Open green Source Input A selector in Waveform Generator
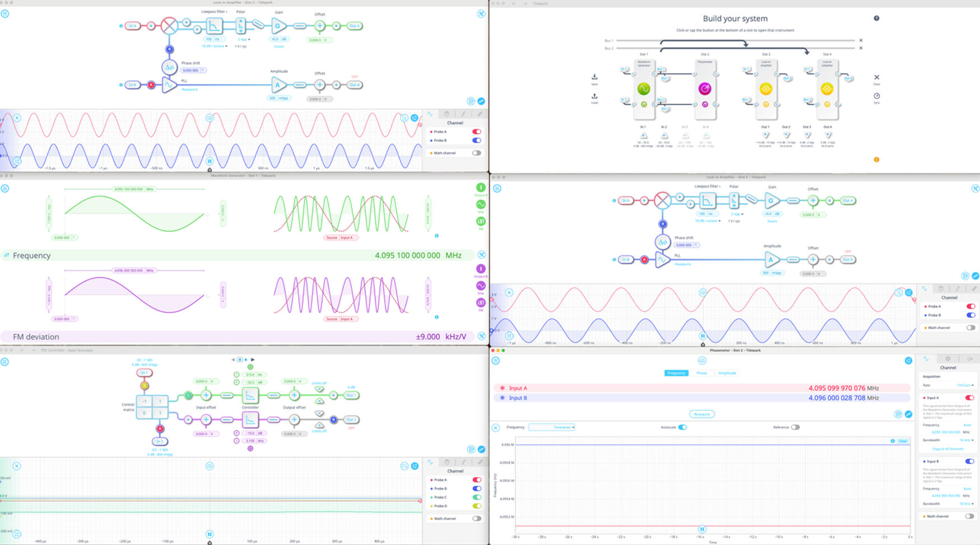The width and height of the screenshot is (980, 545). (x=341, y=237)
